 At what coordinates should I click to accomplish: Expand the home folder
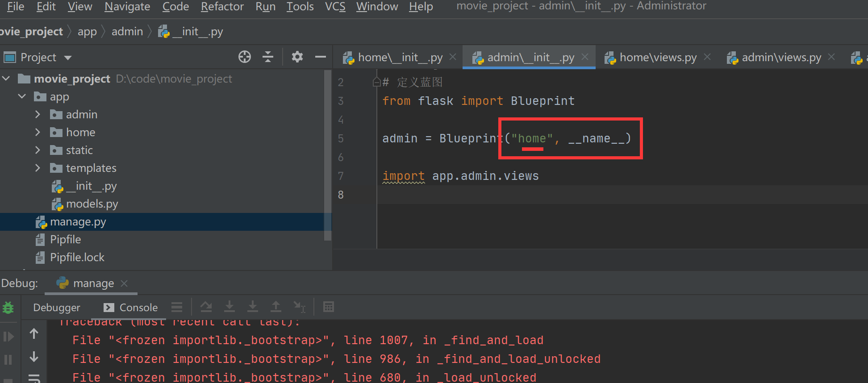coord(38,132)
